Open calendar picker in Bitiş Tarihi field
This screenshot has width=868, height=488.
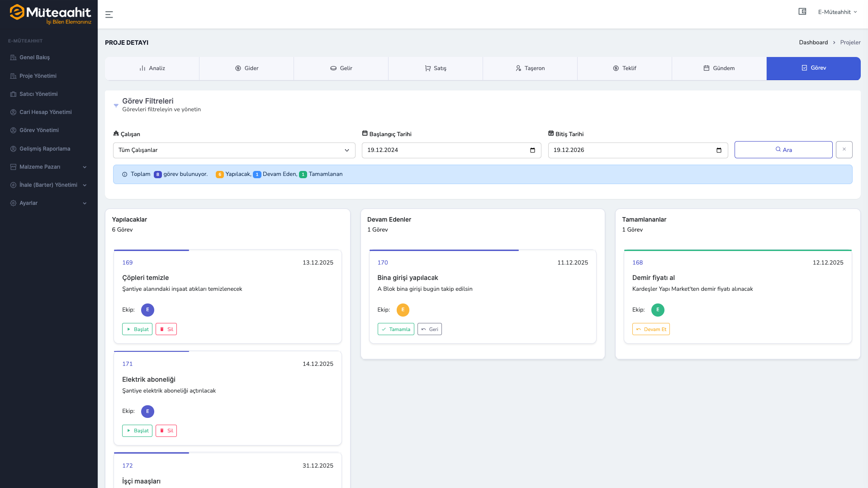click(x=719, y=150)
